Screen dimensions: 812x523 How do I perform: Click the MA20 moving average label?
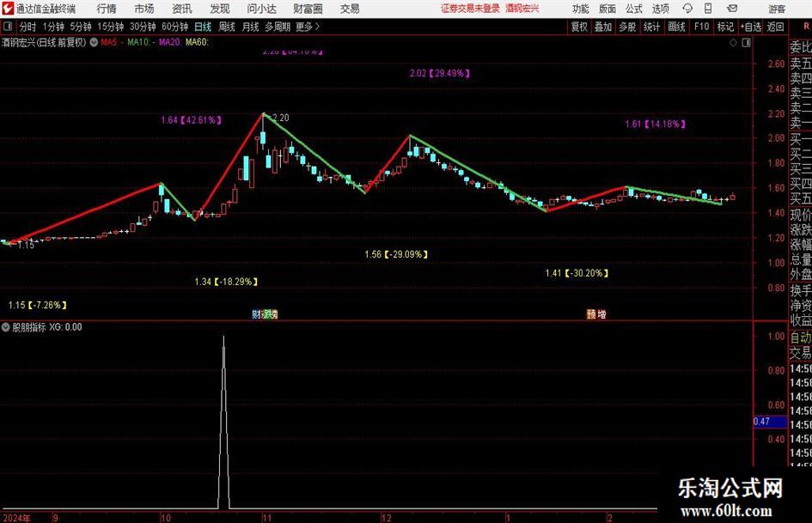(170, 42)
